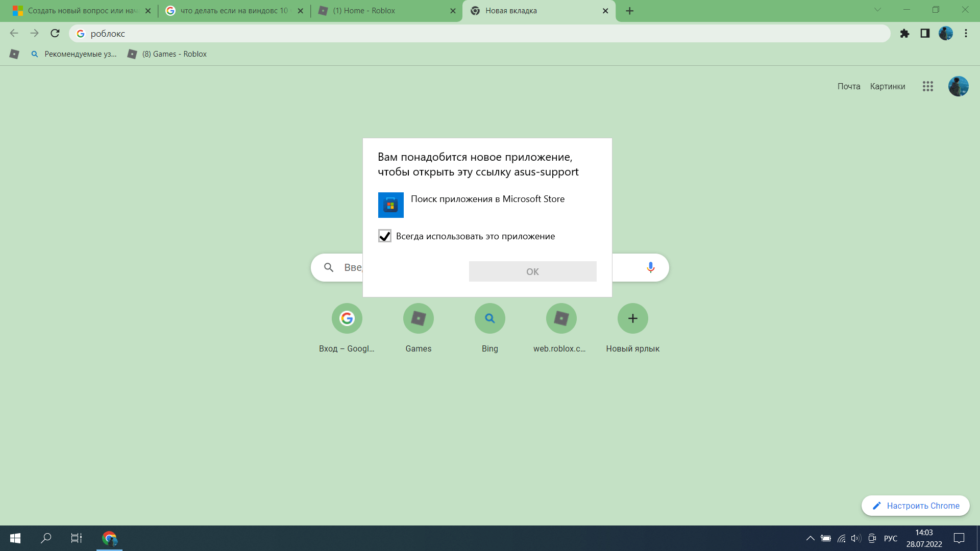Close the Home - Roblox tab

coord(453,11)
